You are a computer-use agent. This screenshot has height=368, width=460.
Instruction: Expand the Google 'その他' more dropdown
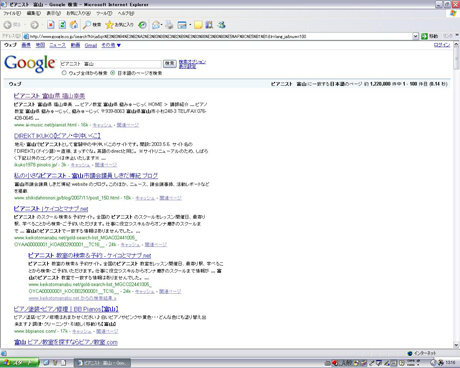[x=111, y=45]
